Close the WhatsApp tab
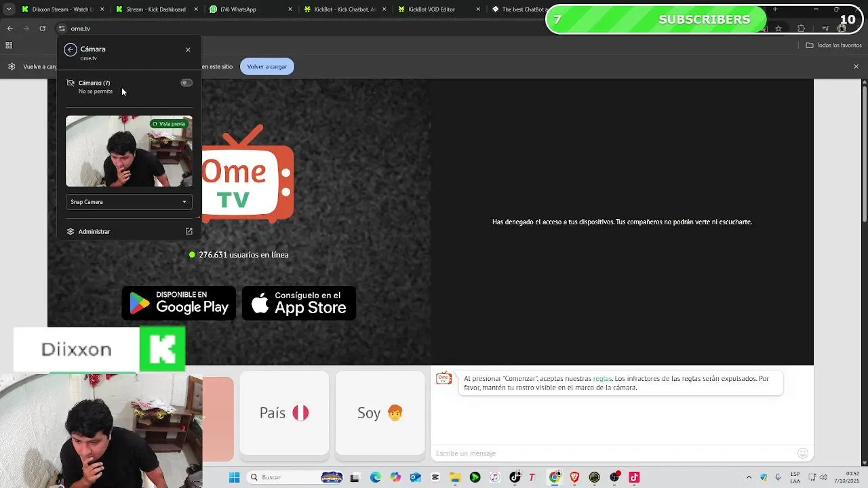 point(290,9)
